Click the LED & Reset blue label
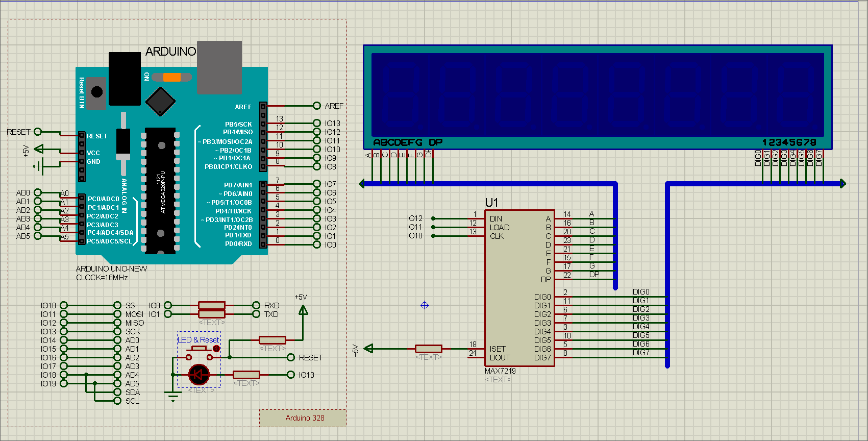Image resolution: width=868 pixels, height=441 pixels. coord(199,340)
